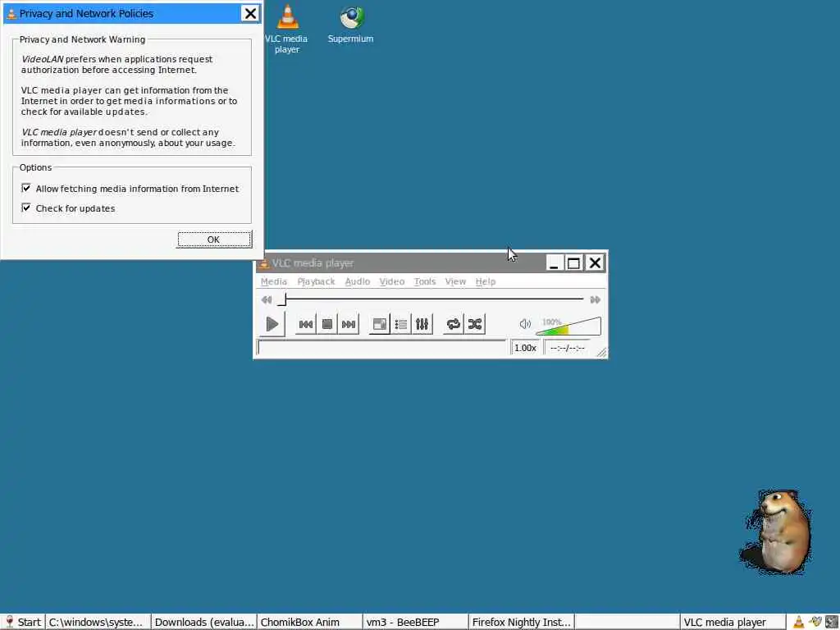The image size is (840, 630).
Task: Open the Media menu
Action: [274, 281]
